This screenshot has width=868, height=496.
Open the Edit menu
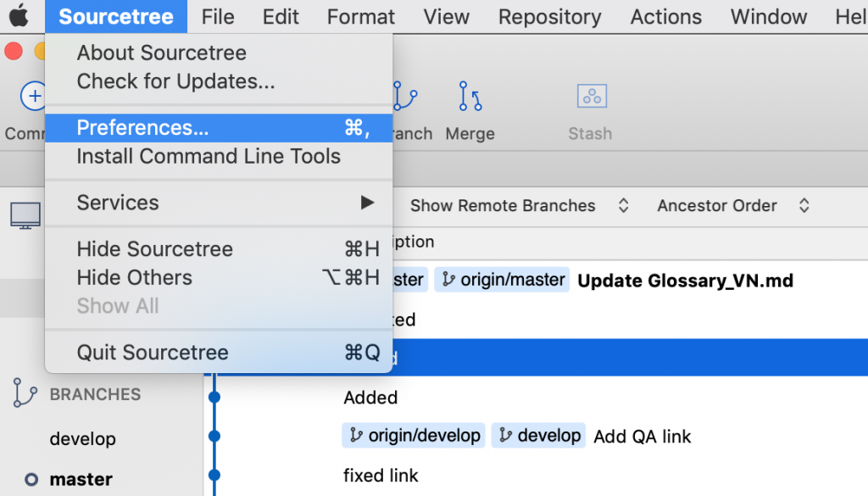[x=281, y=17]
